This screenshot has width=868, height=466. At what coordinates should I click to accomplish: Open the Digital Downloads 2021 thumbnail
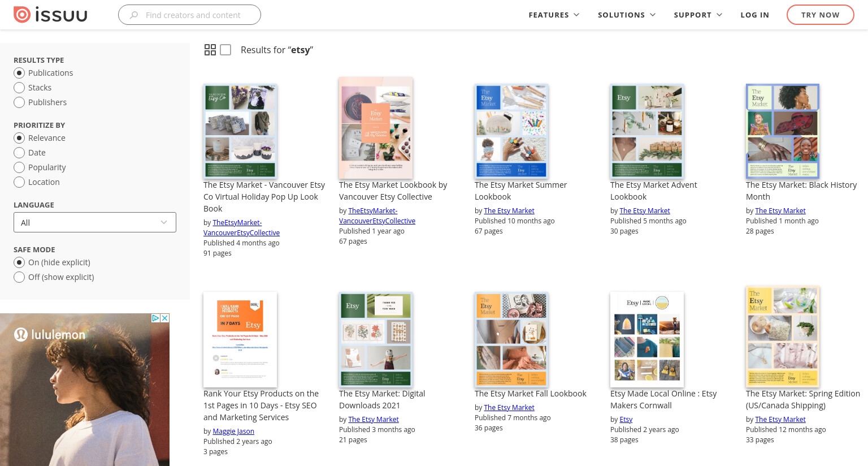click(376, 339)
